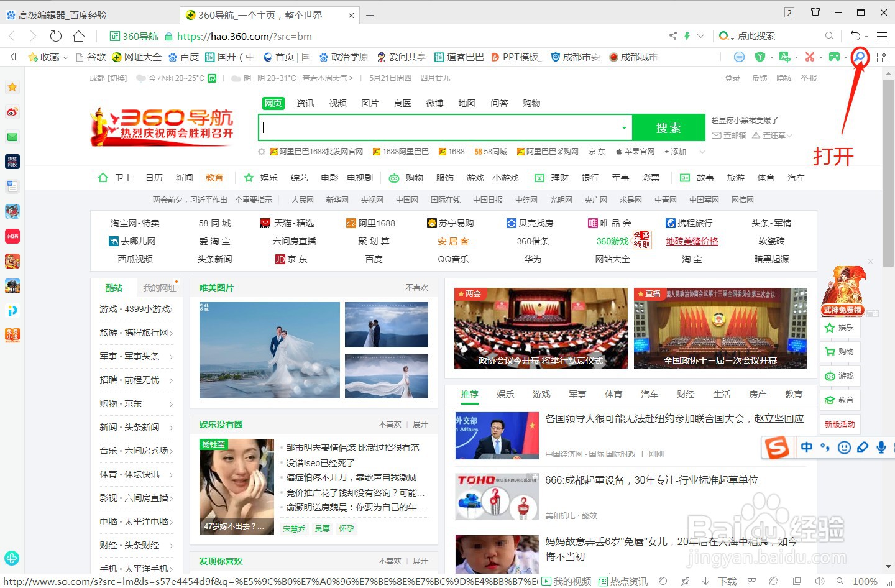Click the microphone icon on Sogou input bar
Viewport: 895px width, 588px height.
coord(880,447)
